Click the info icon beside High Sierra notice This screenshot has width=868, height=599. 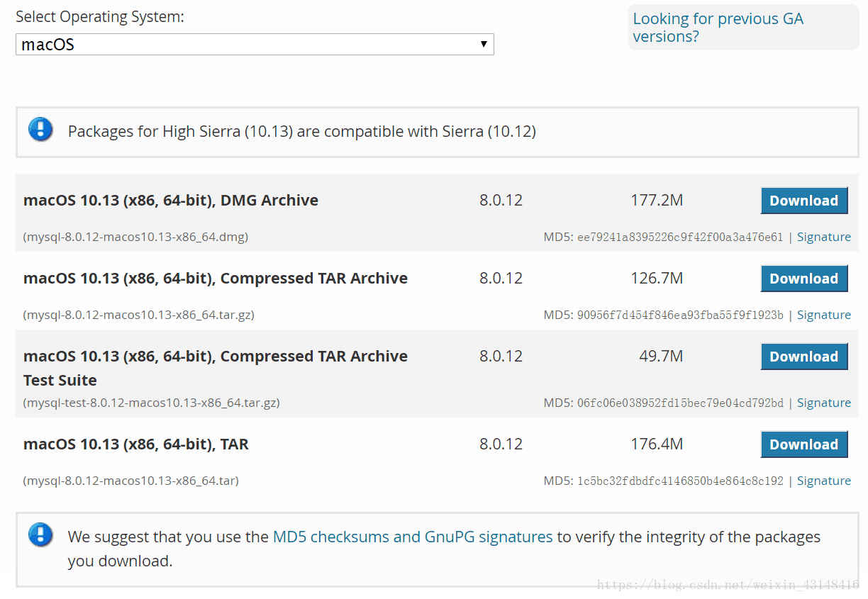(40, 130)
